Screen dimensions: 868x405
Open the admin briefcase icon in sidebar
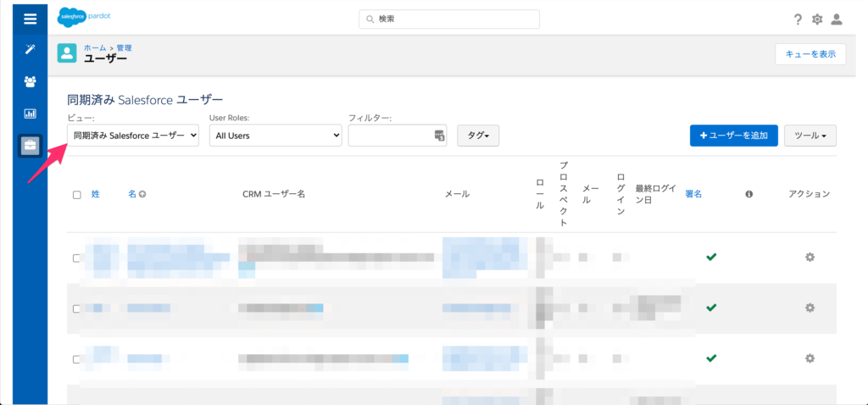[30, 146]
